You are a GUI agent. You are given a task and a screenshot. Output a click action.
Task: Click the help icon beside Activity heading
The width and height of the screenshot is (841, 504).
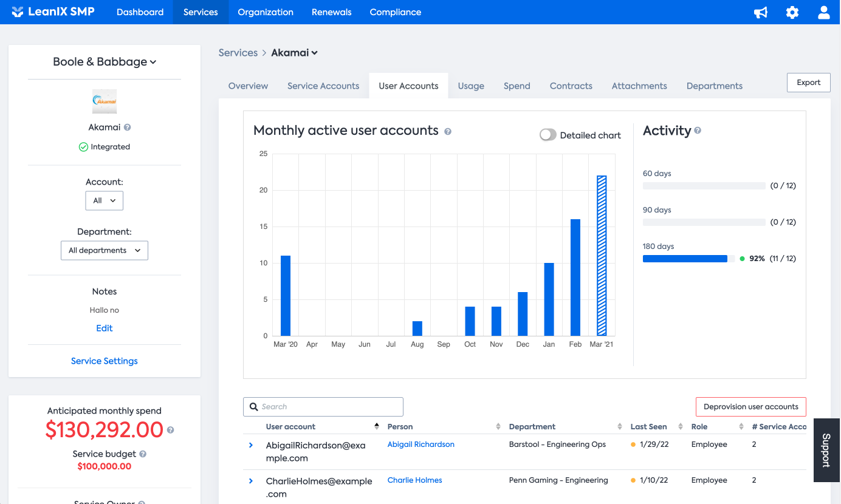point(698,130)
